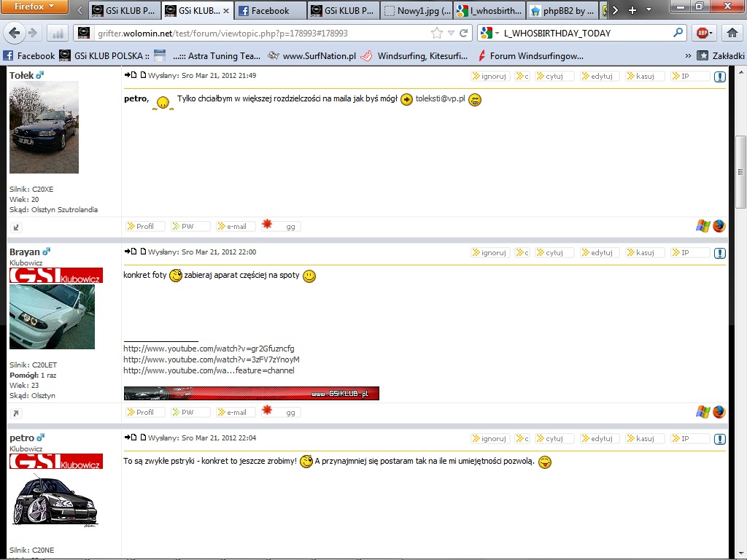Click male gender icon next to Tołek

pos(39,75)
